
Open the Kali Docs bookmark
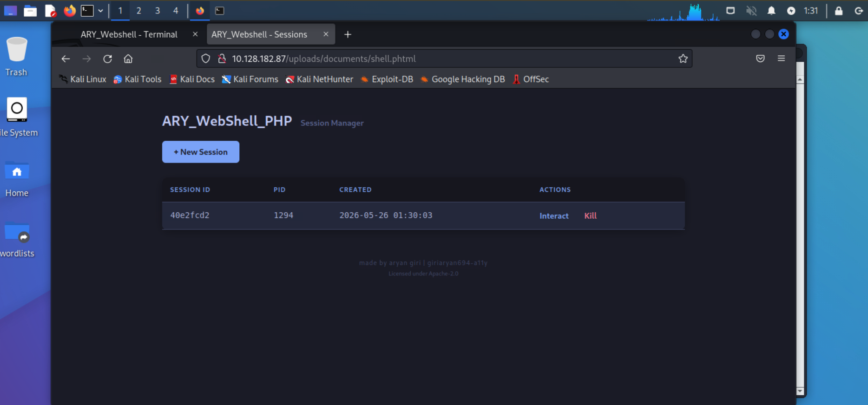point(192,79)
